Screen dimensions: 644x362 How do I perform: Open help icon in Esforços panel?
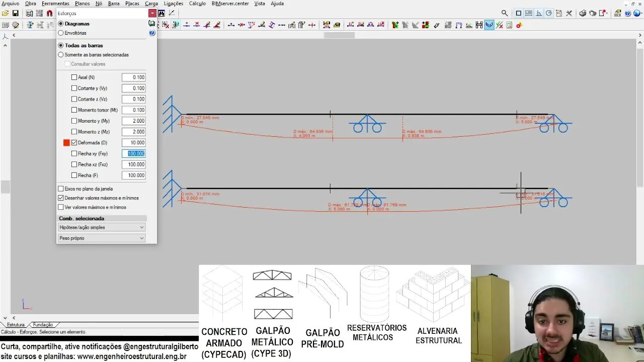152,33
